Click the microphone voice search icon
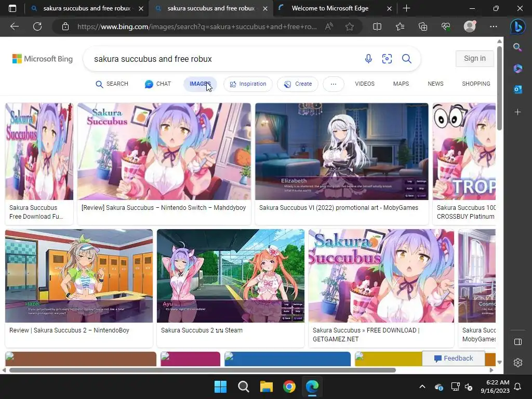532x399 pixels. [368, 59]
